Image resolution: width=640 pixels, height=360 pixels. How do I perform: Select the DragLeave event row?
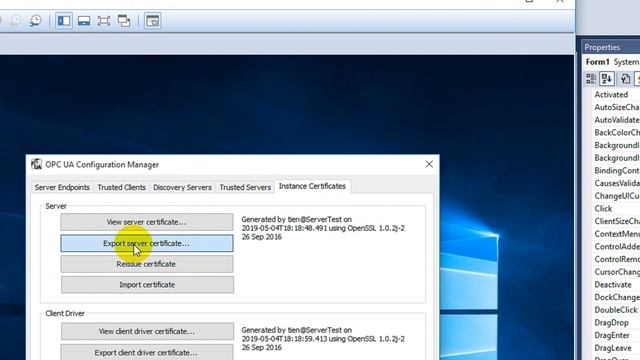[613, 348]
